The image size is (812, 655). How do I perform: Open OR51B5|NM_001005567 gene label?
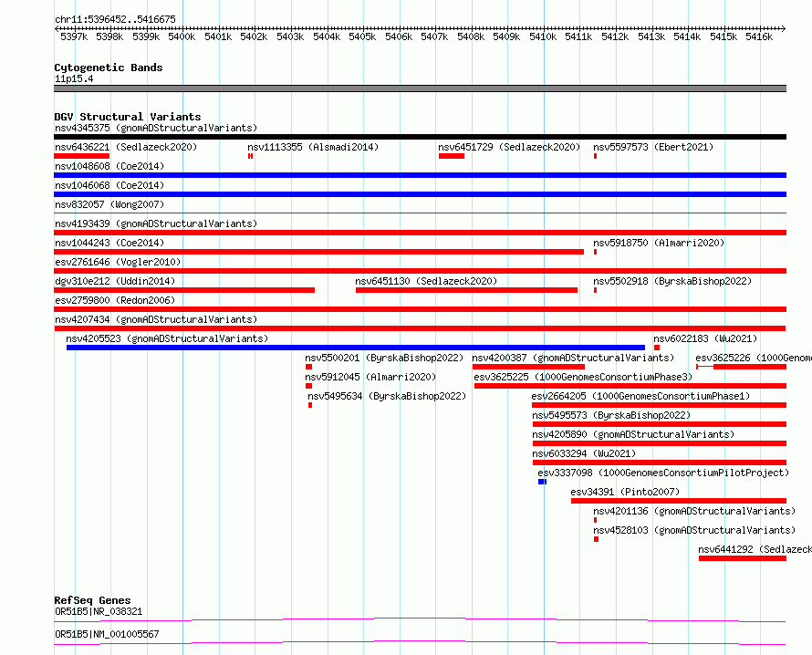coord(107,634)
